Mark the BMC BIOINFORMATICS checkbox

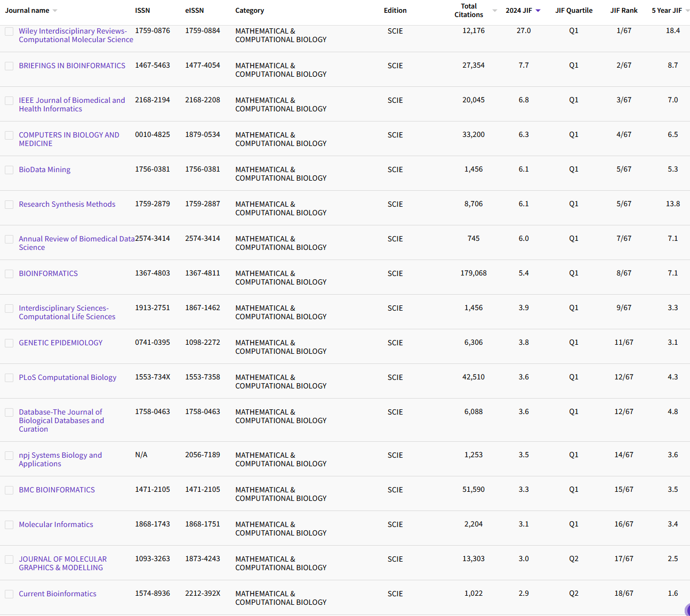pyautogui.click(x=9, y=490)
